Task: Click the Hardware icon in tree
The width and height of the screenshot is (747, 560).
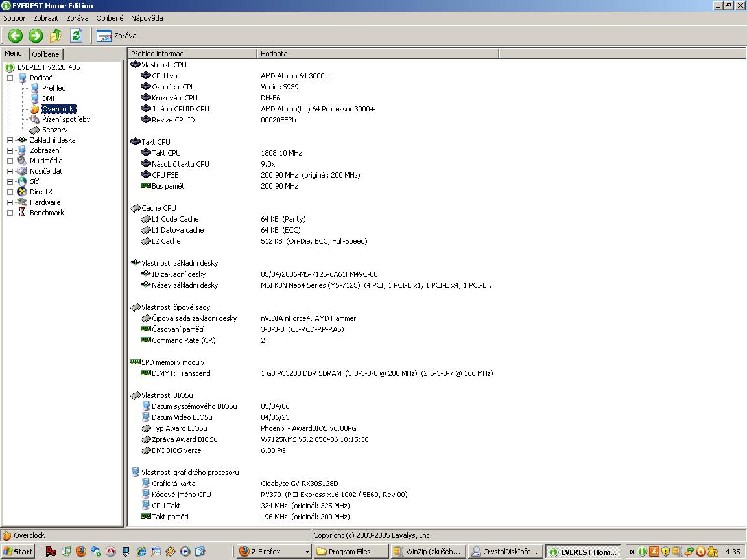Action: pos(22,202)
